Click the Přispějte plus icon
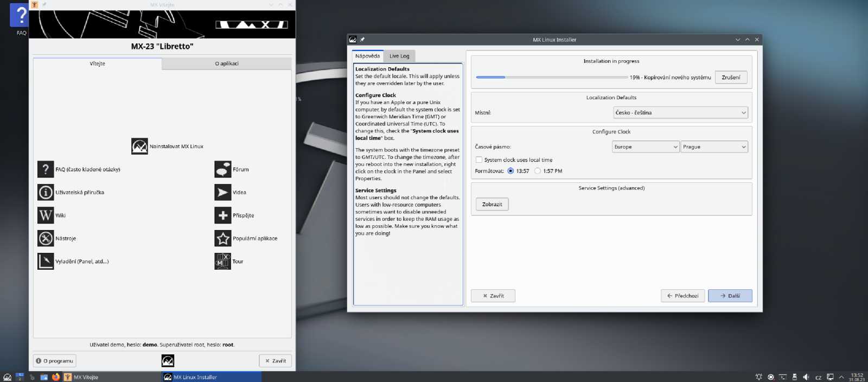Screen dimensions: 868x382 tap(223, 215)
